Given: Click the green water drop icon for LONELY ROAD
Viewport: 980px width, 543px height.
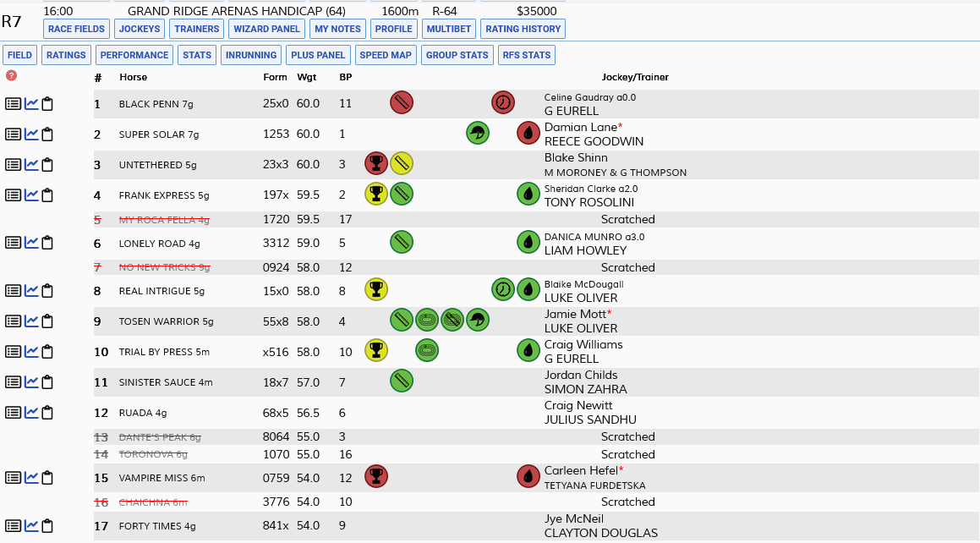Looking at the screenshot, I should tap(528, 243).
